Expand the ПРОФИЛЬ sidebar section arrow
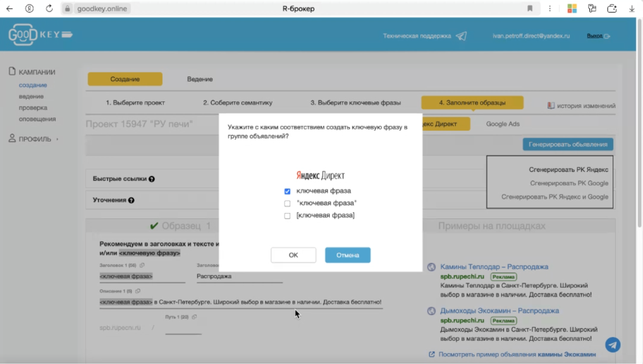 pos(57,139)
